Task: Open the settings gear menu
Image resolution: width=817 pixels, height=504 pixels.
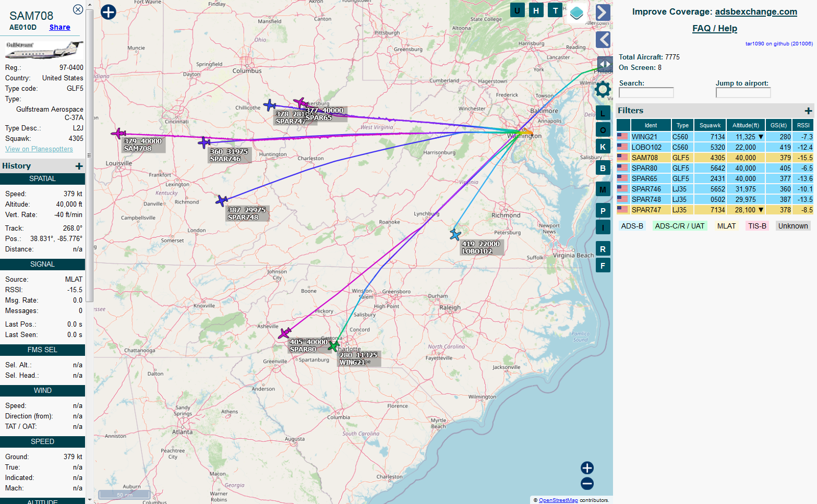Action: 603,90
